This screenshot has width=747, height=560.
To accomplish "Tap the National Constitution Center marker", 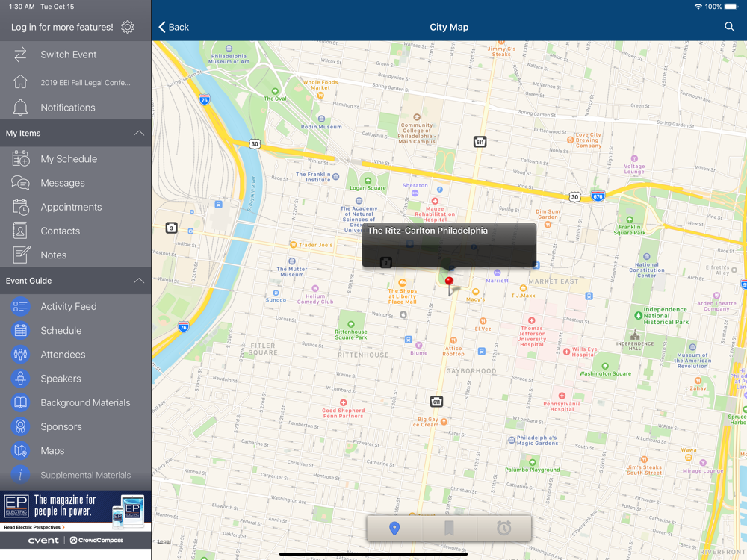I will point(646,257).
